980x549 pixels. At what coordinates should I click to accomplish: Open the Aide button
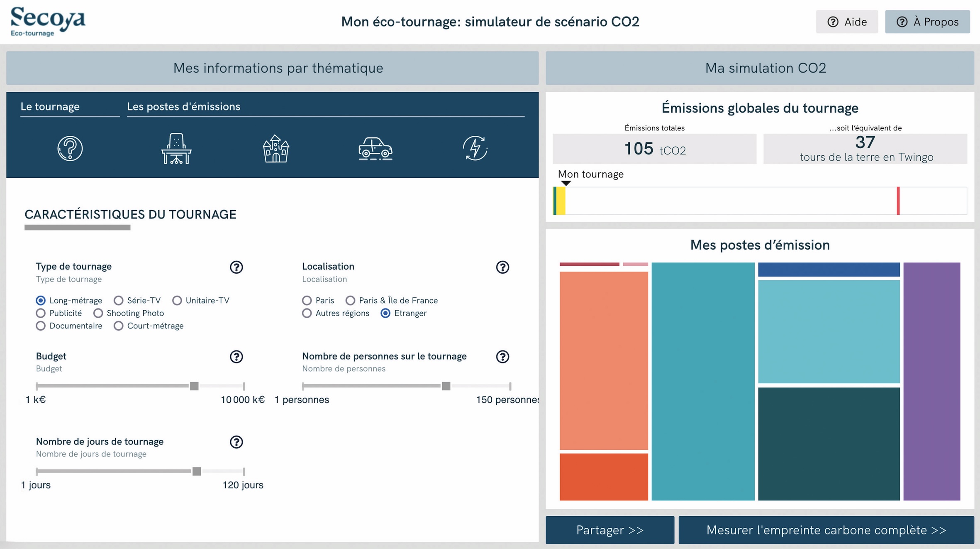pos(846,22)
